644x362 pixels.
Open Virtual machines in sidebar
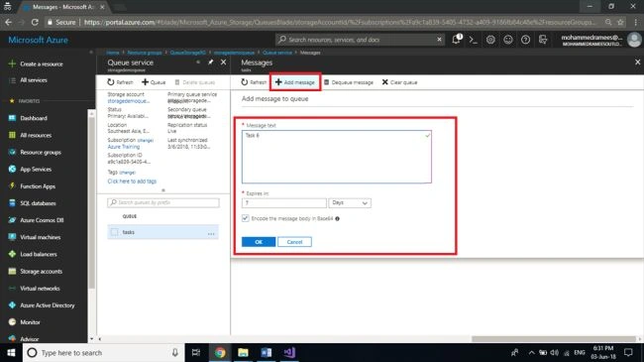coord(41,237)
